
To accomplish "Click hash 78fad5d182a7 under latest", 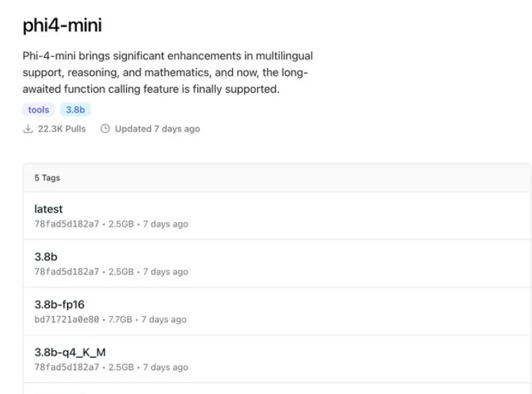I will tap(66, 224).
